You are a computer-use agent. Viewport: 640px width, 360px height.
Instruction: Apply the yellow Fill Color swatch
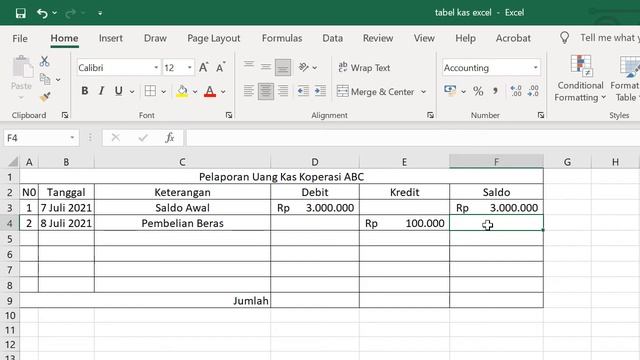pos(182,91)
